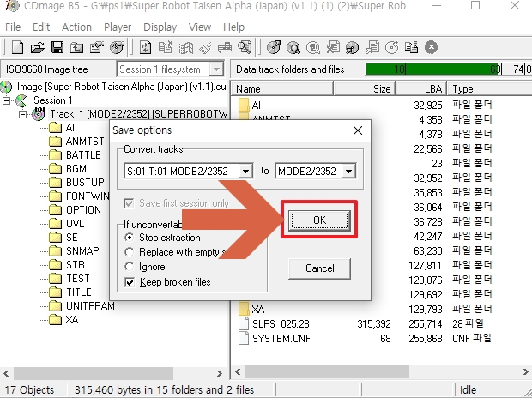Open the S:01 T:01 MODE2/2352 source dropdown
The width and height of the screenshot is (532, 398).
pyautogui.click(x=245, y=171)
